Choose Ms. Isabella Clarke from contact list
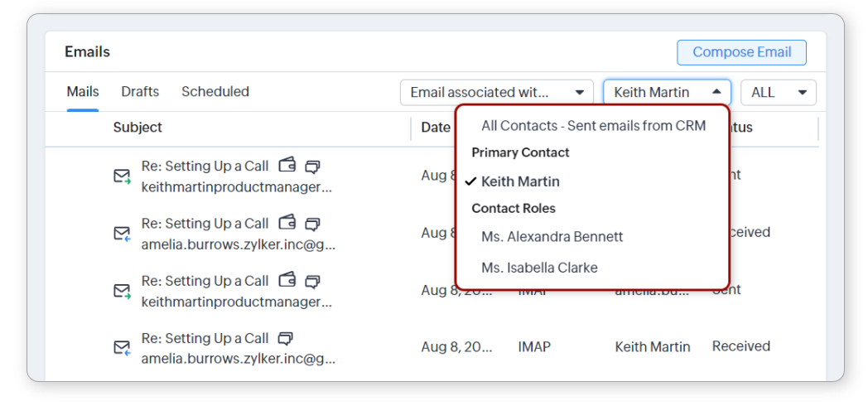This screenshot has height=406, width=868. 539,268
